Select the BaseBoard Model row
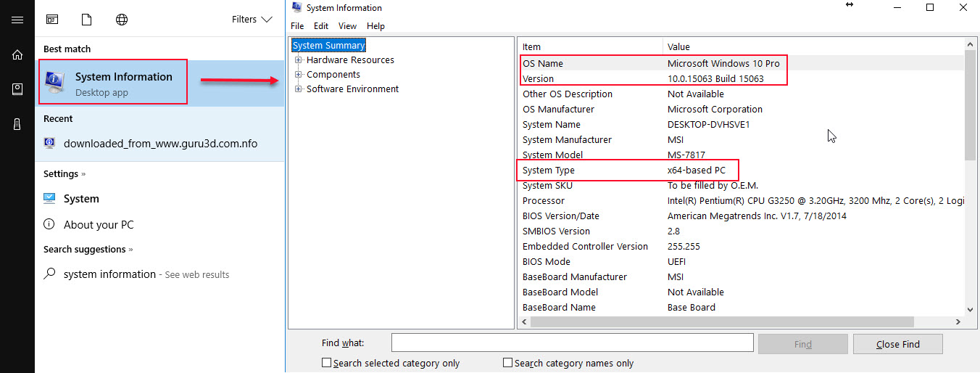Image resolution: width=980 pixels, height=373 pixels. click(x=742, y=292)
